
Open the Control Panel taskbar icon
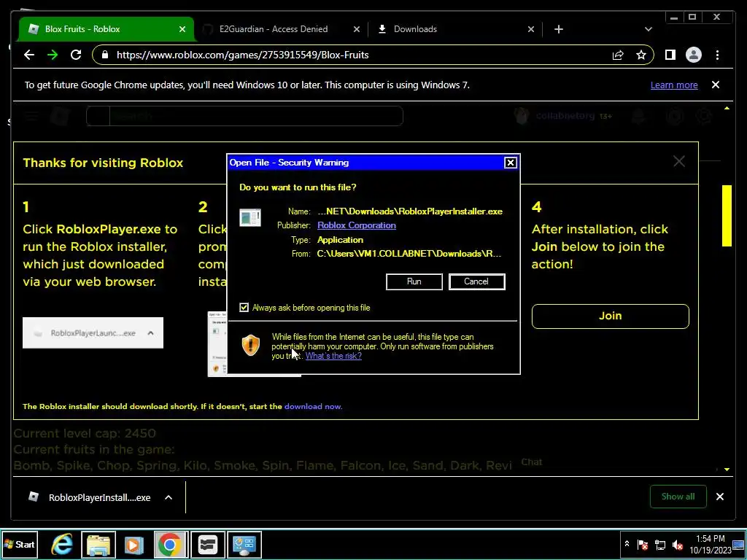[244, 544]
